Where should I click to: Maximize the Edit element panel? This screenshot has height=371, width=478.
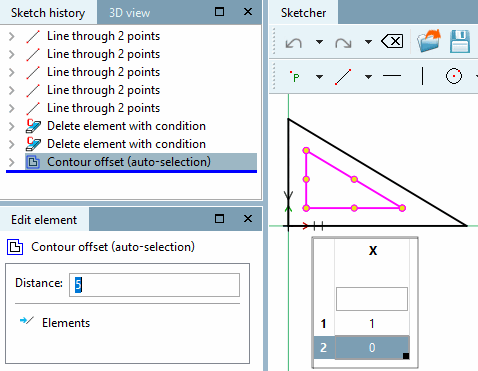[x=219, y=219]
